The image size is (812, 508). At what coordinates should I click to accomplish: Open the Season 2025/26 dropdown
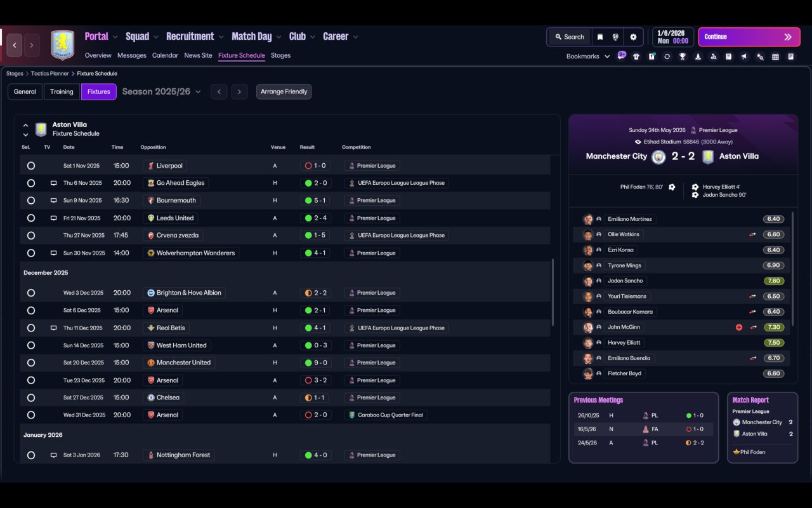click(162, 91)
